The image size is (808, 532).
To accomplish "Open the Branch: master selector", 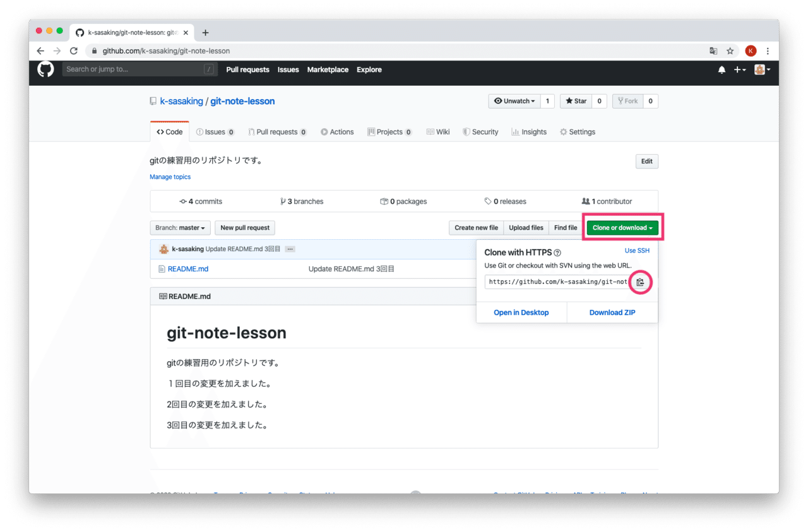I will click(181, 228).
